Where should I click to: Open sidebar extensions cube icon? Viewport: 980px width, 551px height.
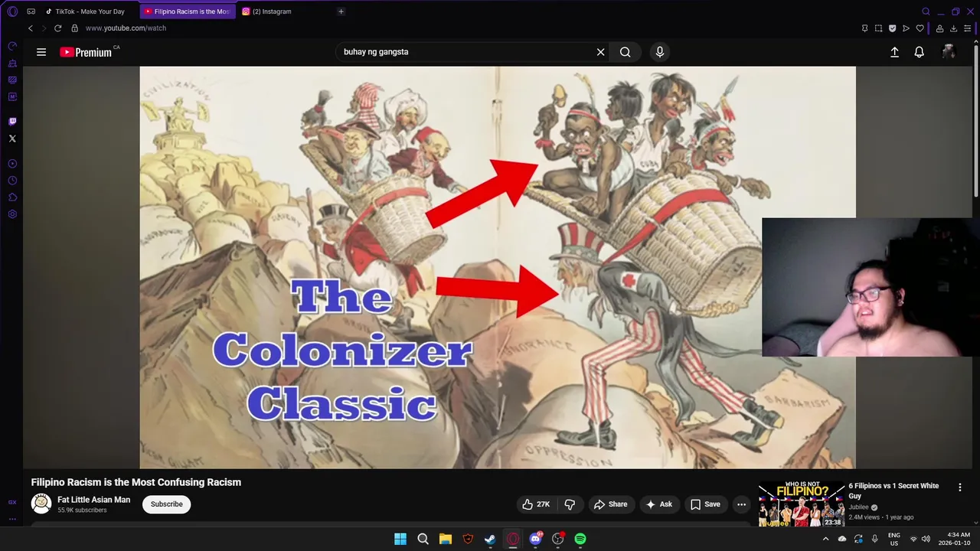[x=12, y=197]
